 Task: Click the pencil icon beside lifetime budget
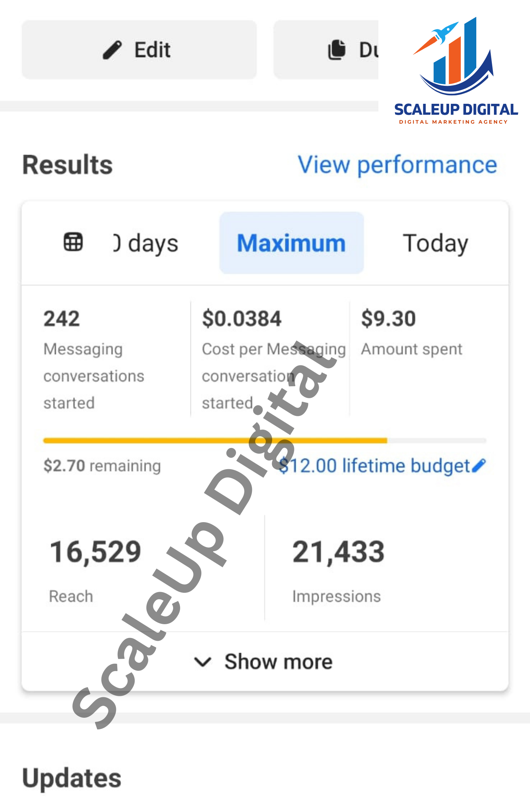479,465
